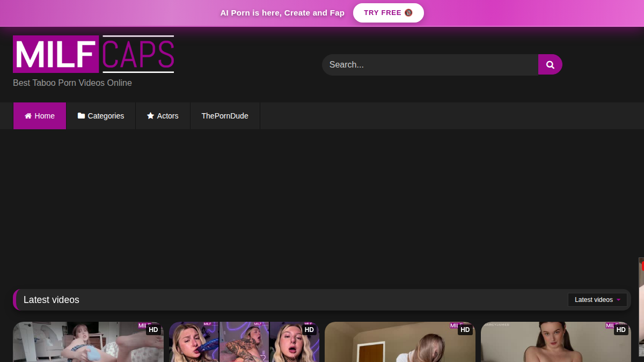
Task: Click the "Latest videos" section heading
Action: coord(52,300)
